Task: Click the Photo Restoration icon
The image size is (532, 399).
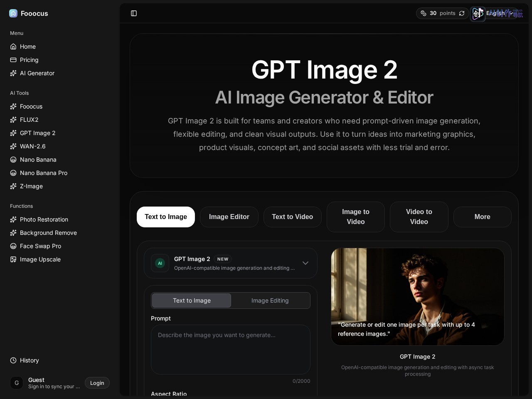Action: pyautogui.click(x=13, y=219)
